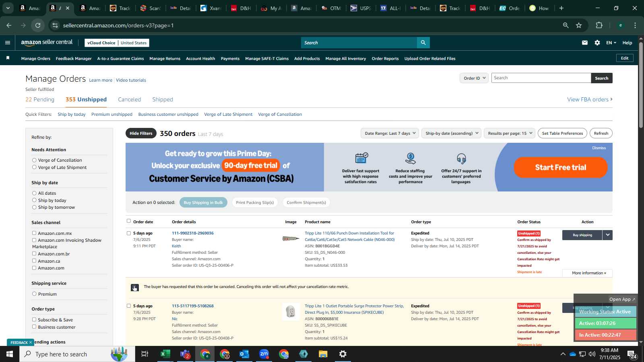Click the order ID search input field

pos(541,78)
